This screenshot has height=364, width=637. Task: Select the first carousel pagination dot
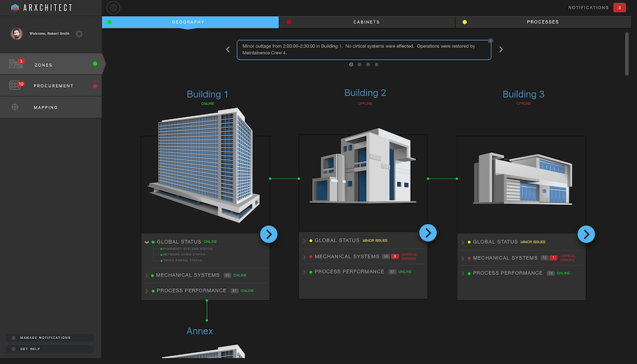point(351,64)
